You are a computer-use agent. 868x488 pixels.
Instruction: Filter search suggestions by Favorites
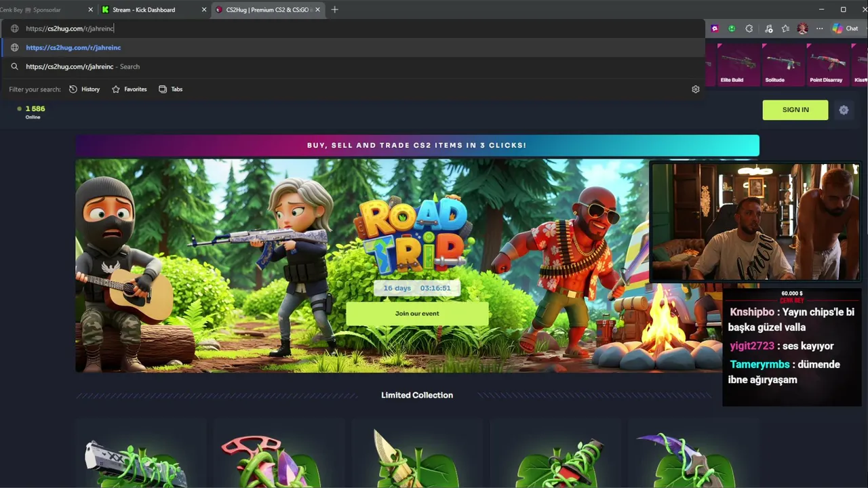[129, 89]
